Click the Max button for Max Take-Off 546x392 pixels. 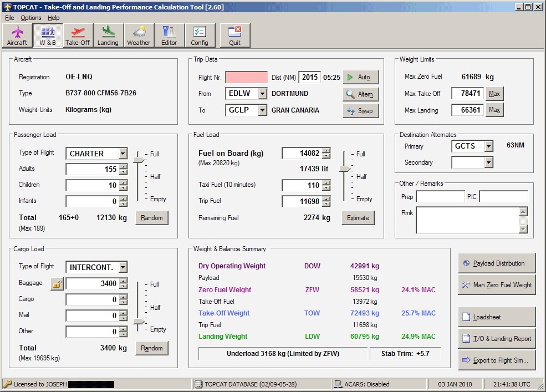(494, 94)
